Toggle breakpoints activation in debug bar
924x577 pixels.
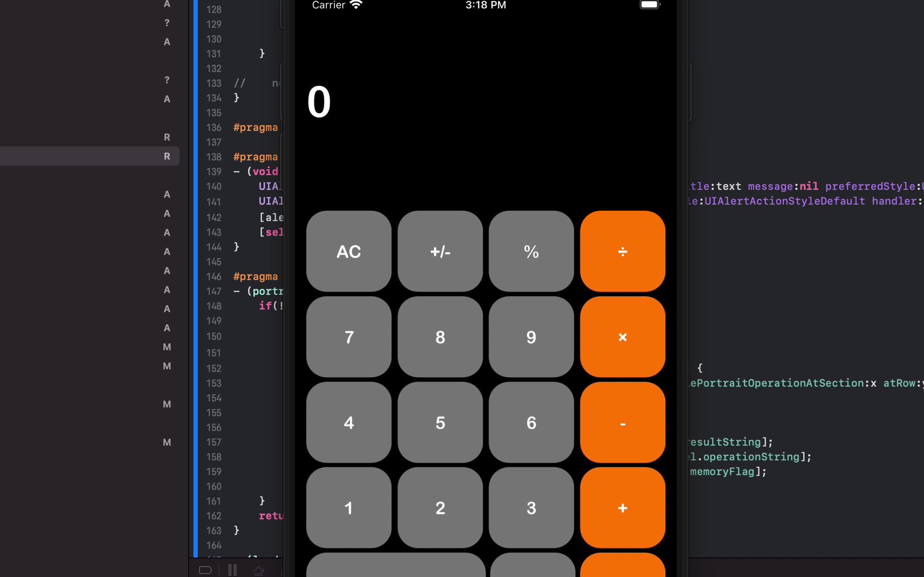[205, 570]
